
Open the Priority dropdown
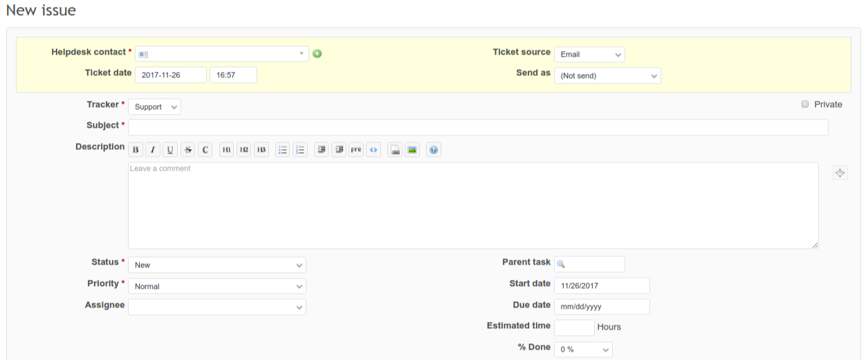tap(217, 286)
